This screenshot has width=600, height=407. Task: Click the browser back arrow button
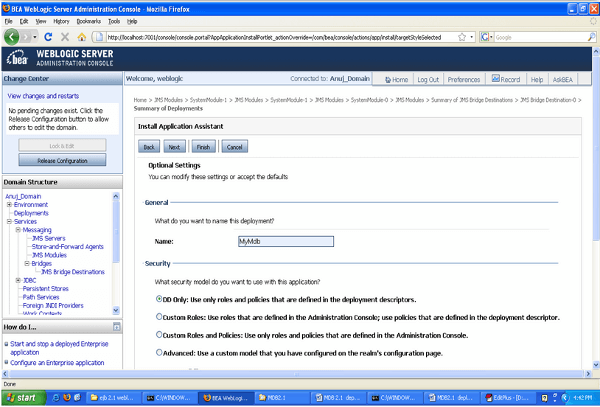point(13,37)
